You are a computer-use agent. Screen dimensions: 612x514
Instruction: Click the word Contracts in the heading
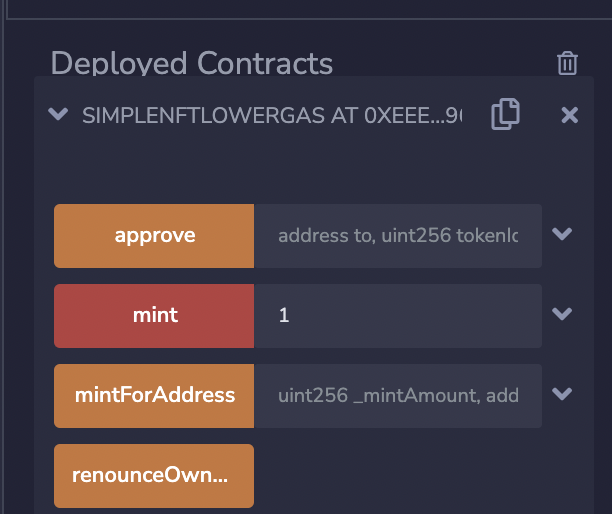coord(265,64)
